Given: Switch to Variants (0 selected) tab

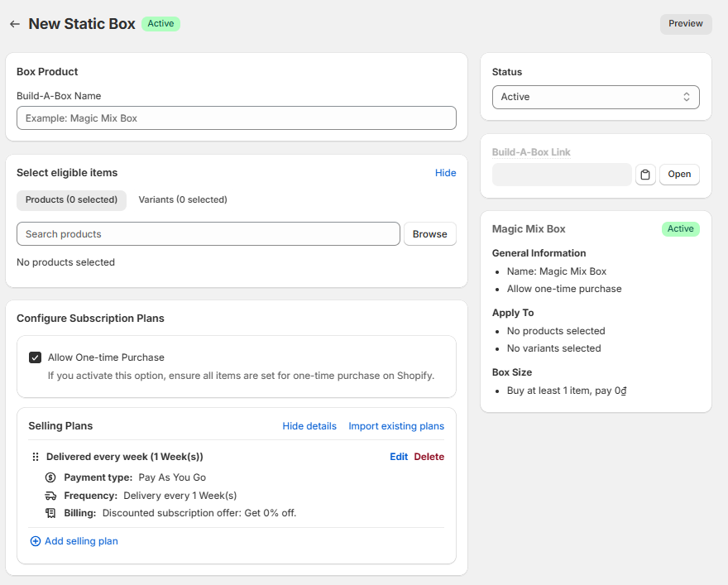Looking at the screenshot, I should [183, 199].
